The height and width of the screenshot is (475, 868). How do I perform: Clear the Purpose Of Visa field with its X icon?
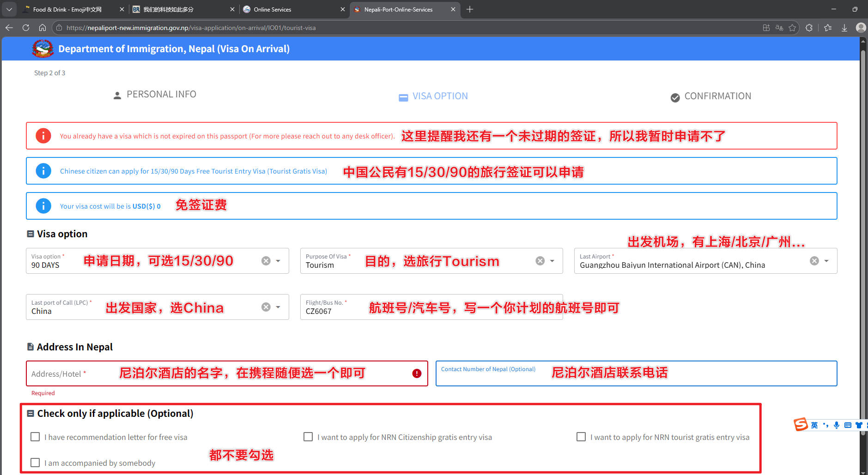540,260
